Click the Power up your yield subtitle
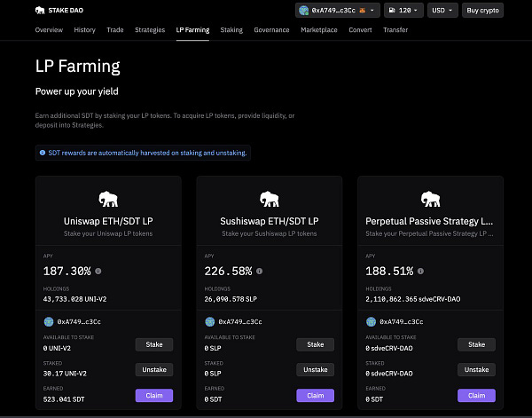The height and width of the screenshot is (418, 532). click(x=77, y=91)
